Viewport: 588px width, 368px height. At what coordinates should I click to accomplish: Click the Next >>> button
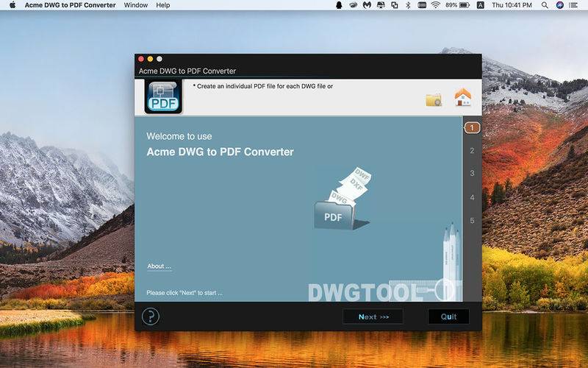tap(373, 316)
